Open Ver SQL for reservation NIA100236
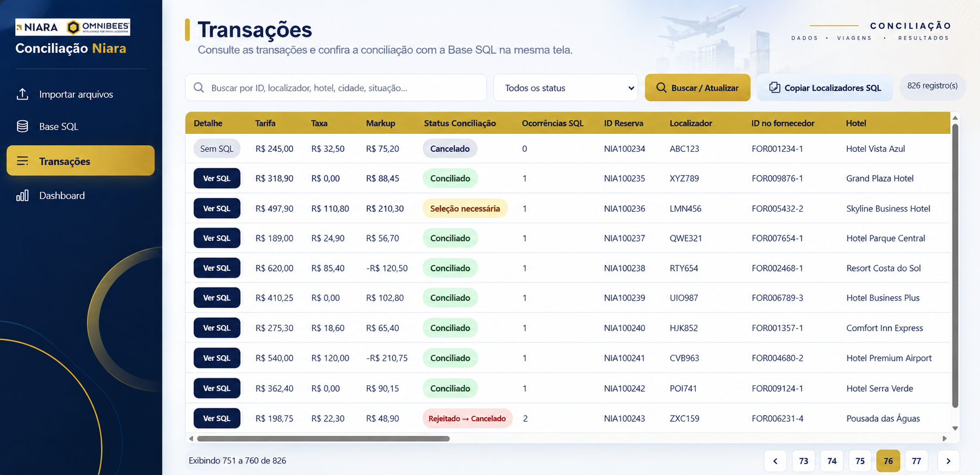The height and width of the screenshot is (475, 980). coord(216,208)
